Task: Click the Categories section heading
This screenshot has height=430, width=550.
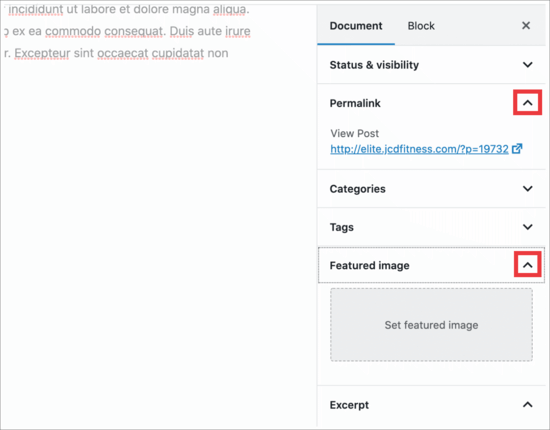Action: point(357,189)
